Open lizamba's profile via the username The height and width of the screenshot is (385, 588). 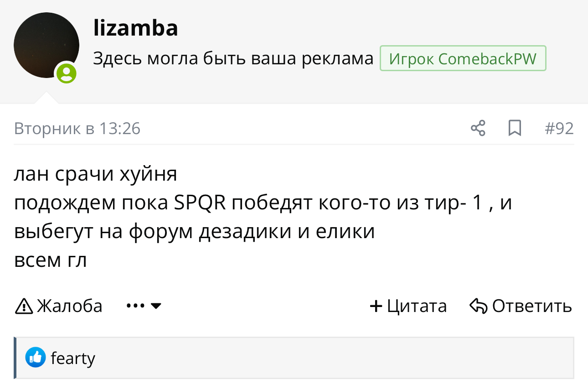coord(135,28)
